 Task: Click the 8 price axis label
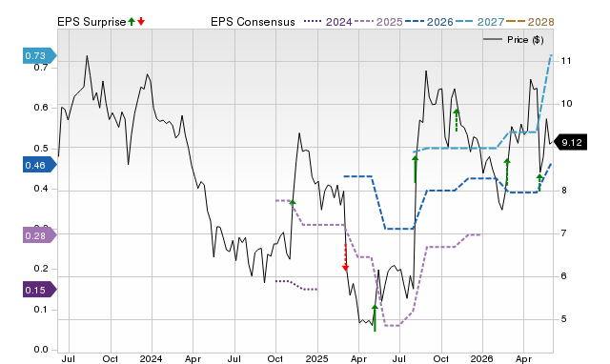(x=563, y=191)
